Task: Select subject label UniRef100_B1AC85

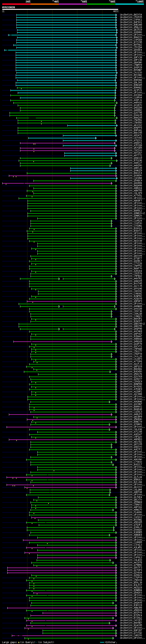Action: click(x=131, y=625)
